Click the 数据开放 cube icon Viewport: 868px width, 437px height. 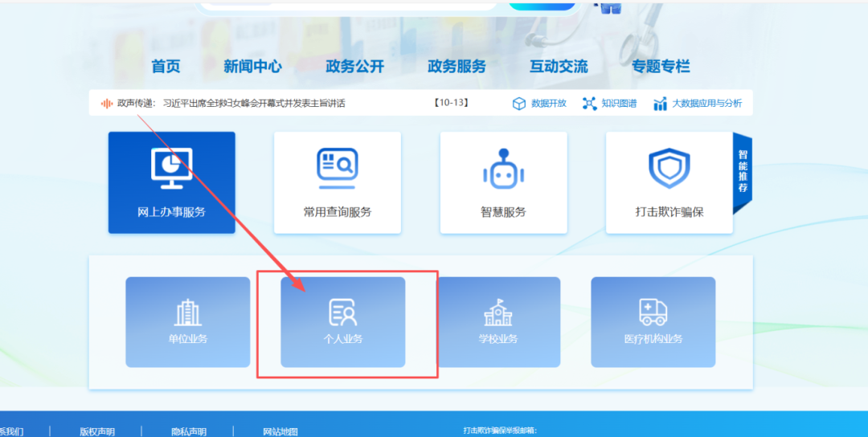pyautogui.click(x=519, y=104)
